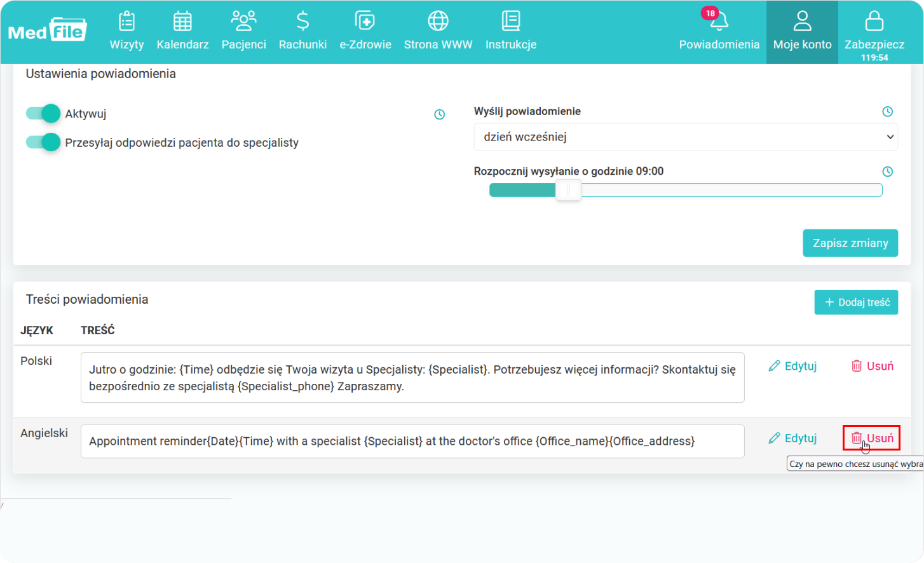Open the Strona WWW globe icon
This screenshot has height=563, width=924.
coord(438,21)
